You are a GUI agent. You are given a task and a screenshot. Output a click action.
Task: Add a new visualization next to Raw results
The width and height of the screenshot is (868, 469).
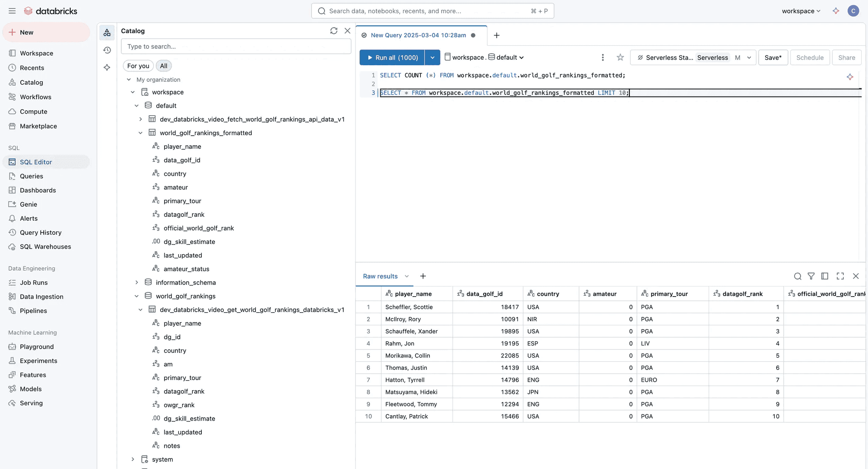point(423,276)
